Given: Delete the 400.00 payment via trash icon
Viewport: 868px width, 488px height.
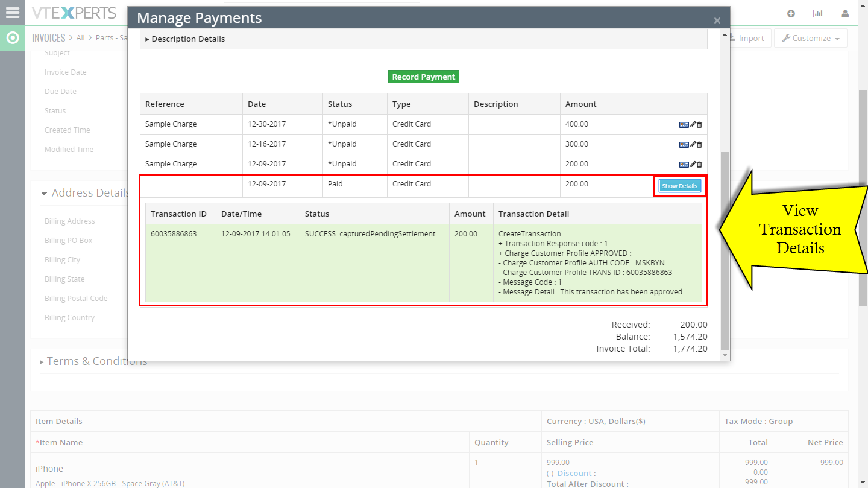Looking at the screenshot, I should pyautogui.click(x=699, y=125).
